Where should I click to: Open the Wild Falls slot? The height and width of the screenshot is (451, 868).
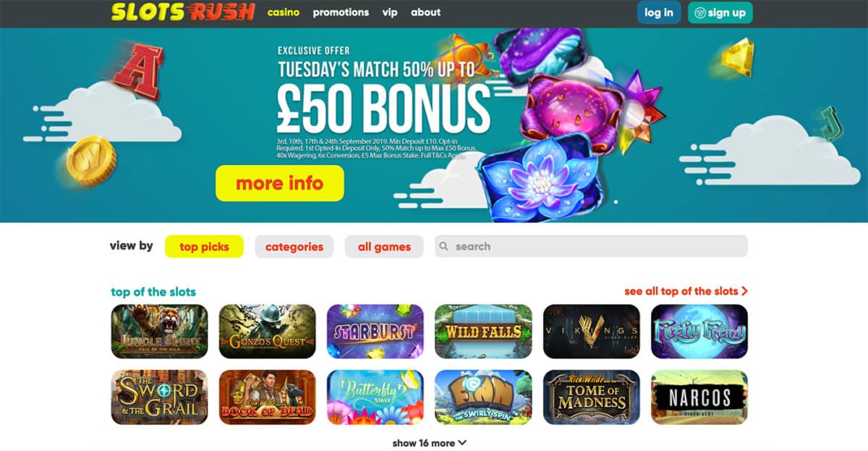tap(483, 332)
